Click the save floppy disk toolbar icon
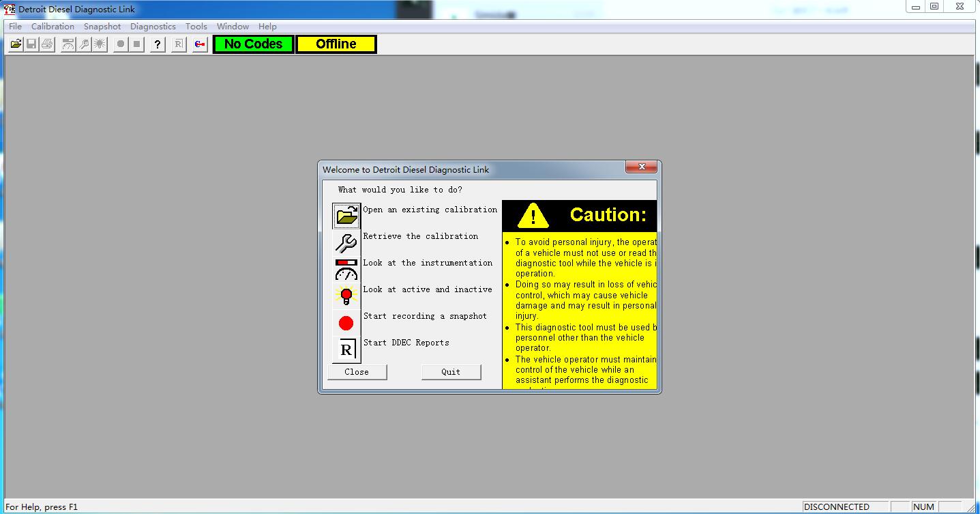The image size is (980, 514). pyautogui.click(x=31, y=44)
